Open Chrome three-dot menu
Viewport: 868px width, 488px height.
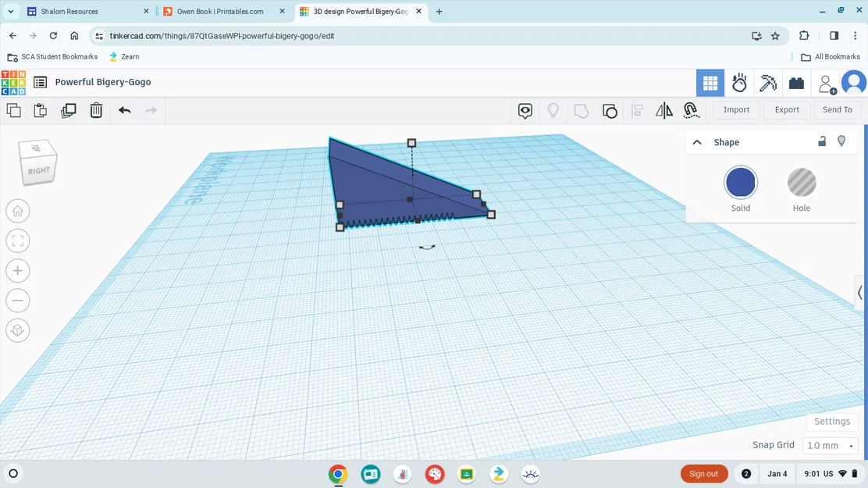pos(855,35)
